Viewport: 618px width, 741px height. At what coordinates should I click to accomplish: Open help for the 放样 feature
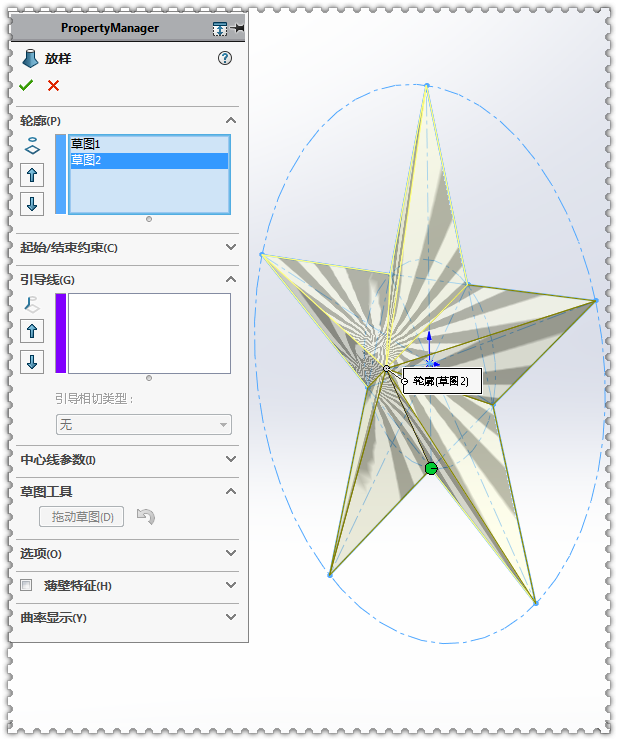[x=225, y=58]
